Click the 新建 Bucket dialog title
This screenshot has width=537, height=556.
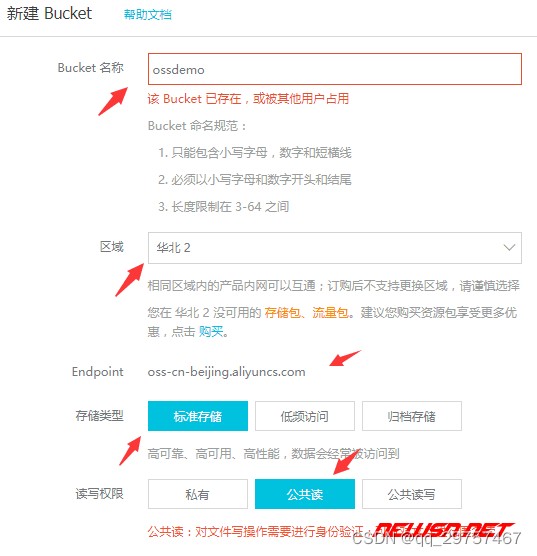pyautogui.click(x=49, y=13)
